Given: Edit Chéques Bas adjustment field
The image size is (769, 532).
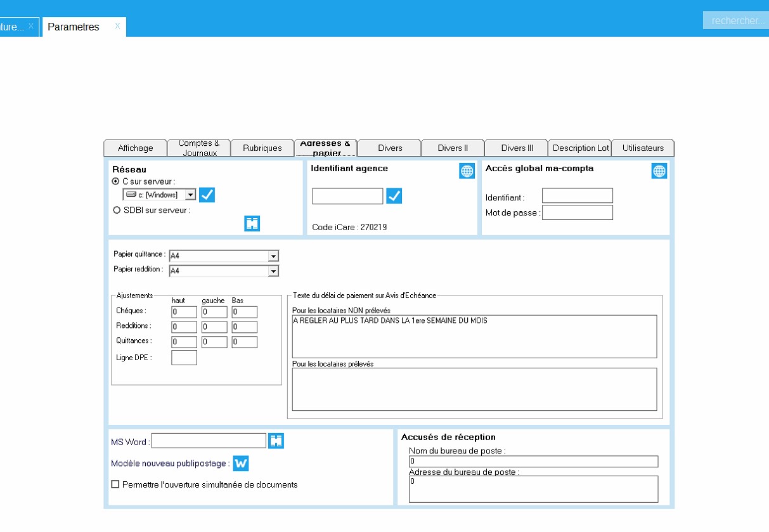Looking at the screenshot, I should pos(245,312).
